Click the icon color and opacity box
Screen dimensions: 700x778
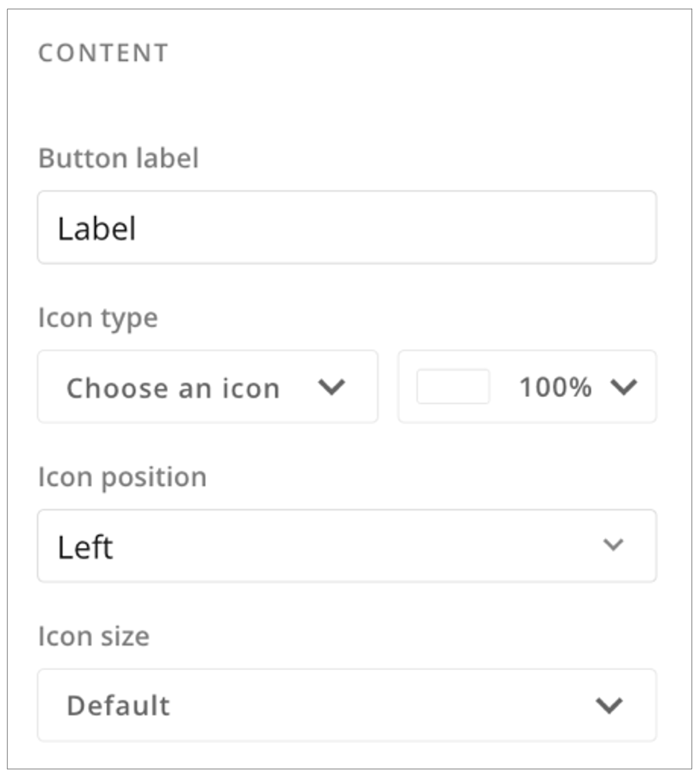(527, 387)
